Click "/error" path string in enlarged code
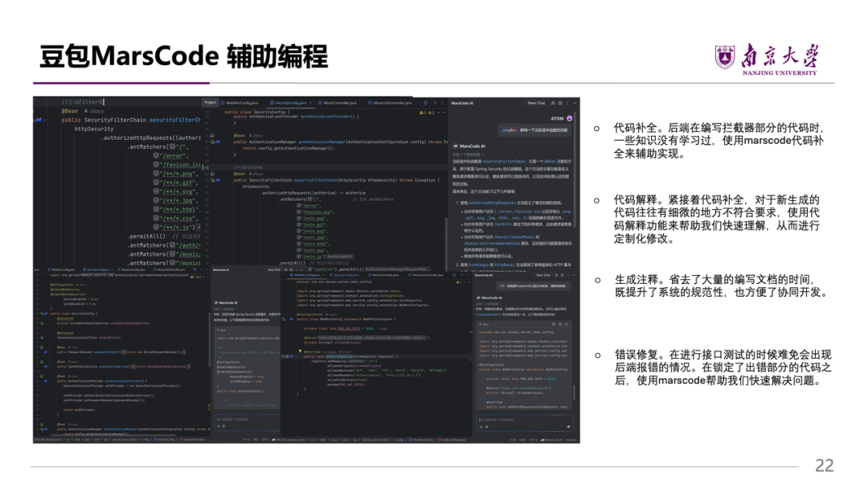The width and height of the screenshot is (868, 489). point(172,155)
